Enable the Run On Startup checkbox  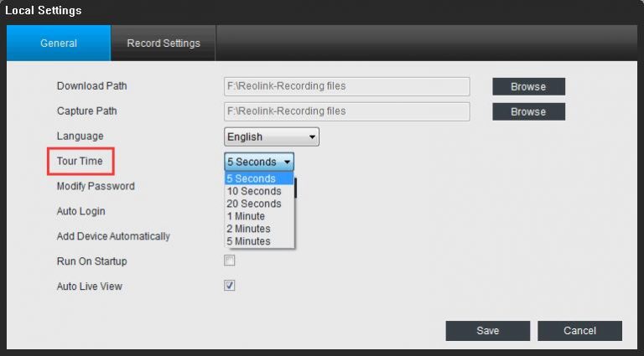pyautogui.click(x=229, y=261)
